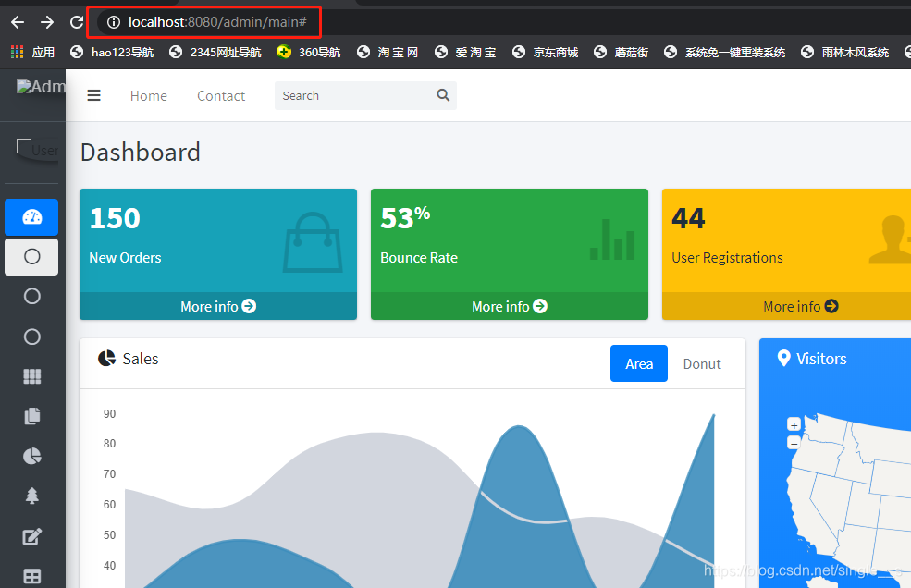
Task: Click the 150 New Orders value
Action: pos(115,218)
